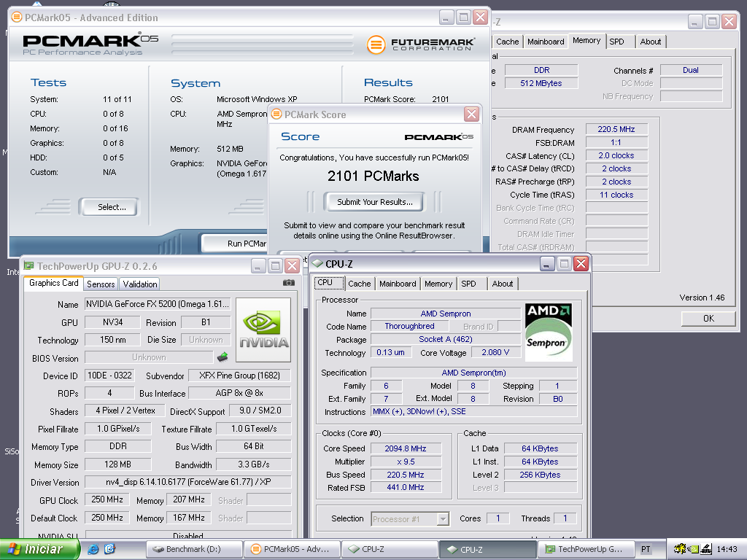Click the 220.5 MHz DRAM Frequency value

(x=616, y=129)
